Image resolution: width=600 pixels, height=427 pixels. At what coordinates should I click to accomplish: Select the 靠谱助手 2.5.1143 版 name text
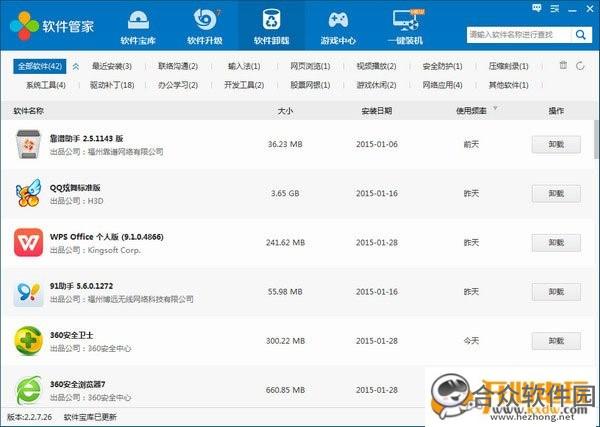(86, 139)
